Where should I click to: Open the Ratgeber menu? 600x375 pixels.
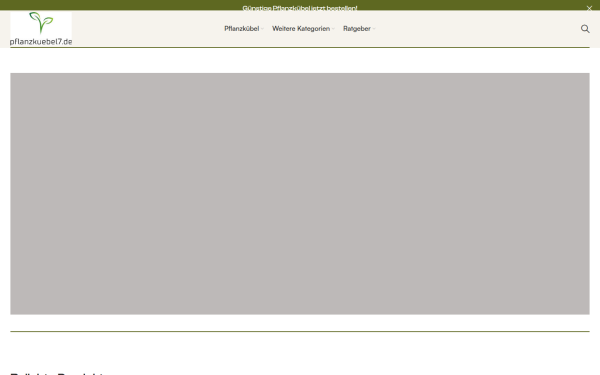coord(357,29)
